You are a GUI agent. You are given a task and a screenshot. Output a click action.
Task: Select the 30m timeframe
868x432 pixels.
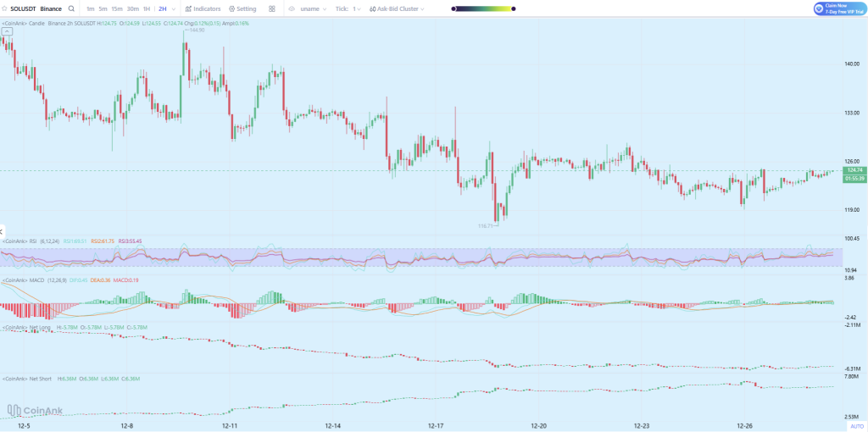point(132,8)
